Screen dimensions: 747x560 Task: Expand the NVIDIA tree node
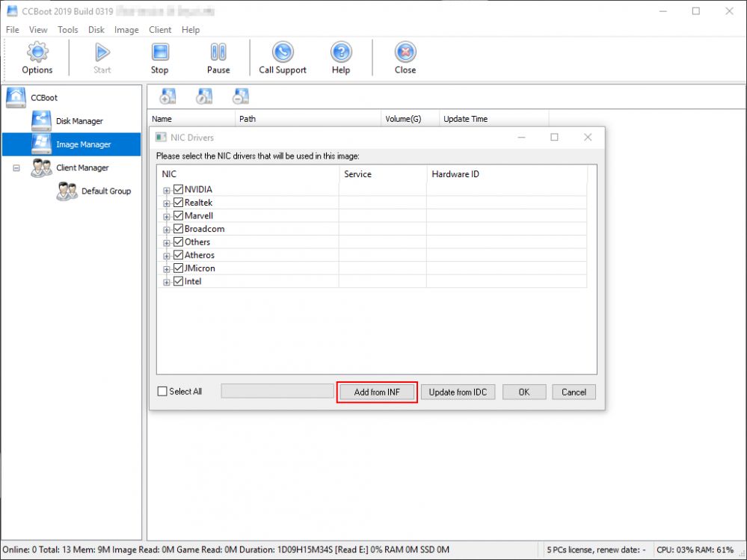click(x=166, y=191)
